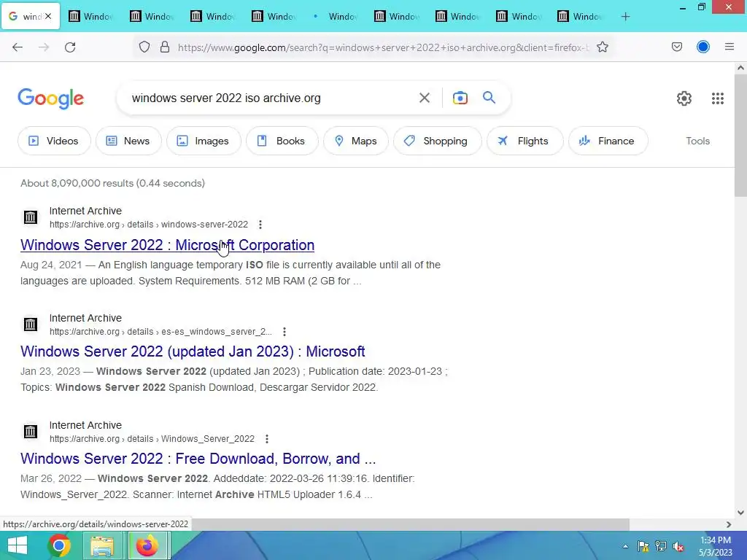Screen dimensions: 747x560
Task: Go back to the previous page
Action: click(18, 47)
